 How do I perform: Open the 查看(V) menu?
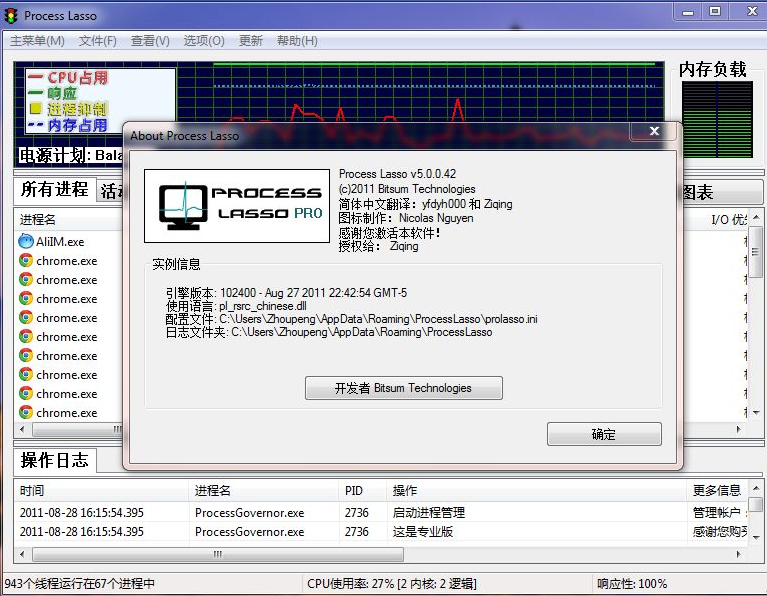tap(150, 41)
